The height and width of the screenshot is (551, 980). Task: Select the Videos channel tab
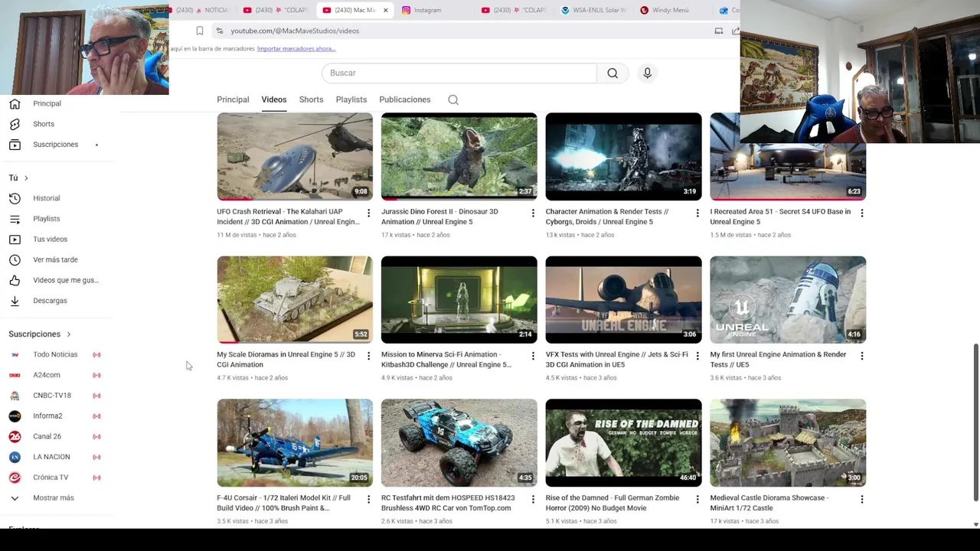pos(273,99)
